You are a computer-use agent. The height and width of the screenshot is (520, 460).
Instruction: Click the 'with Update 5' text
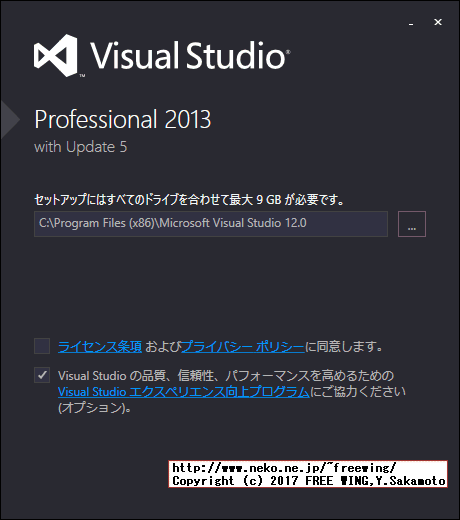click(81, 147)
